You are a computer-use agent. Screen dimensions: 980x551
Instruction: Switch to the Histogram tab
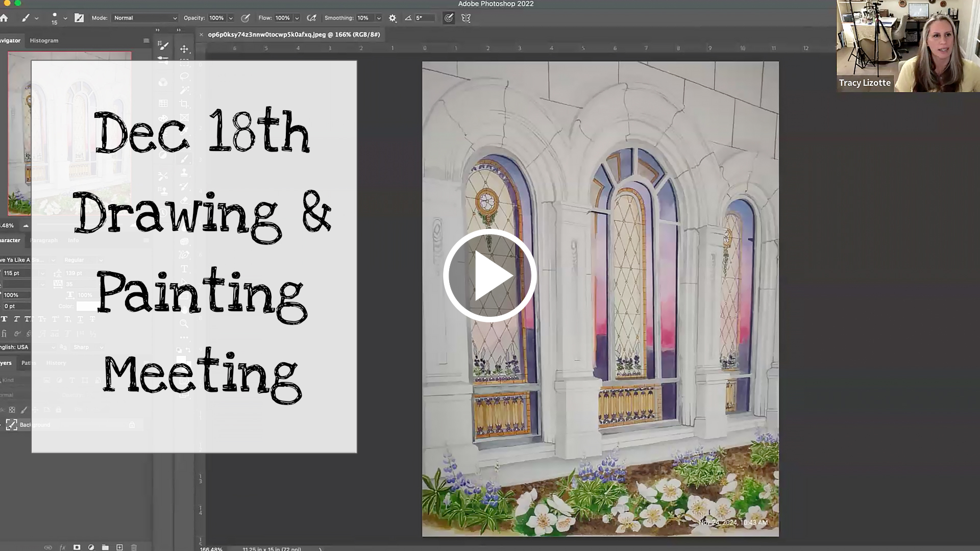coord(44,40)
